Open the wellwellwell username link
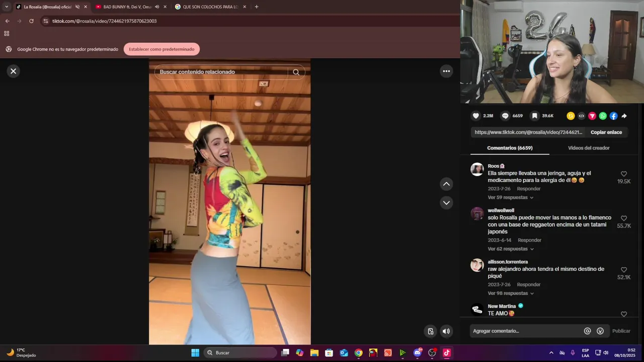Screen dimensions: 644x362 coord(501,210)
